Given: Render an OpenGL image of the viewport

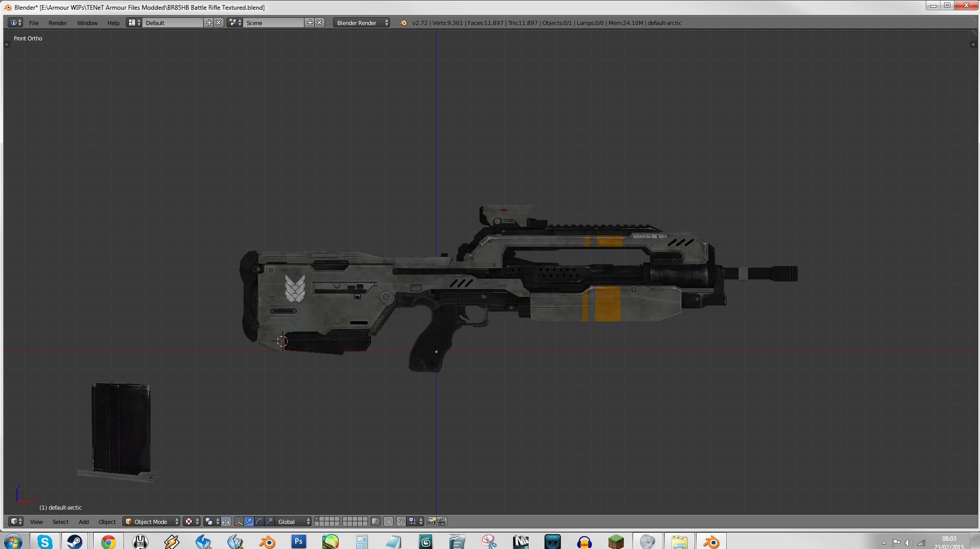Looking at the screenshot, I should click(x=431, y=521).
